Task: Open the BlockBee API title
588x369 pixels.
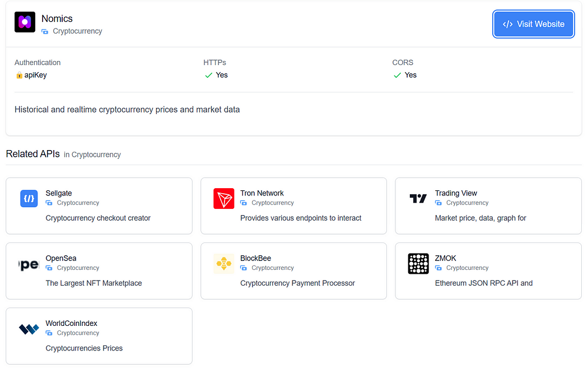Action: point(255,258)
